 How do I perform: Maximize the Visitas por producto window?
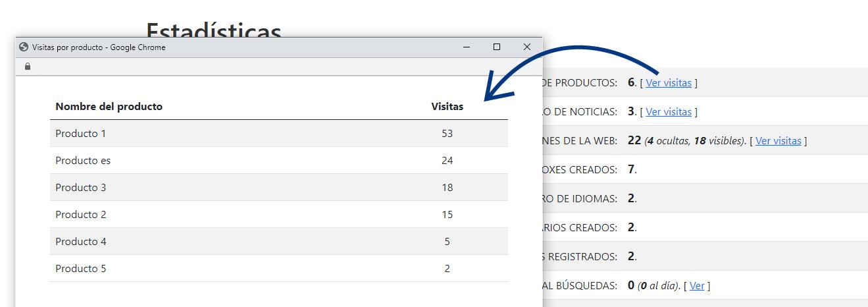click(497, 47)
